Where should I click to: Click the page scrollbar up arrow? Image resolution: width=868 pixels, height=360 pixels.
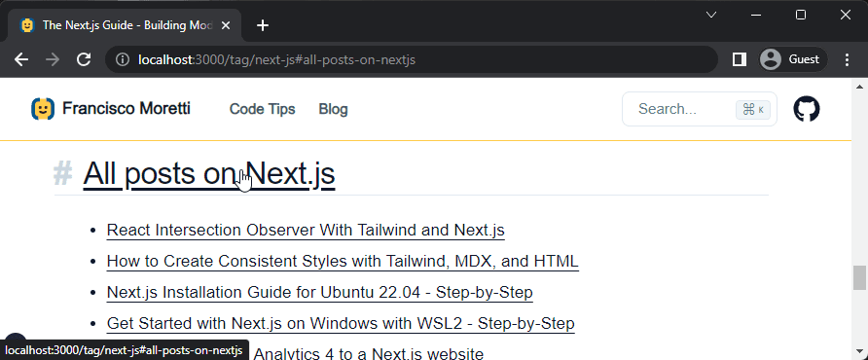tap(859, 87)
